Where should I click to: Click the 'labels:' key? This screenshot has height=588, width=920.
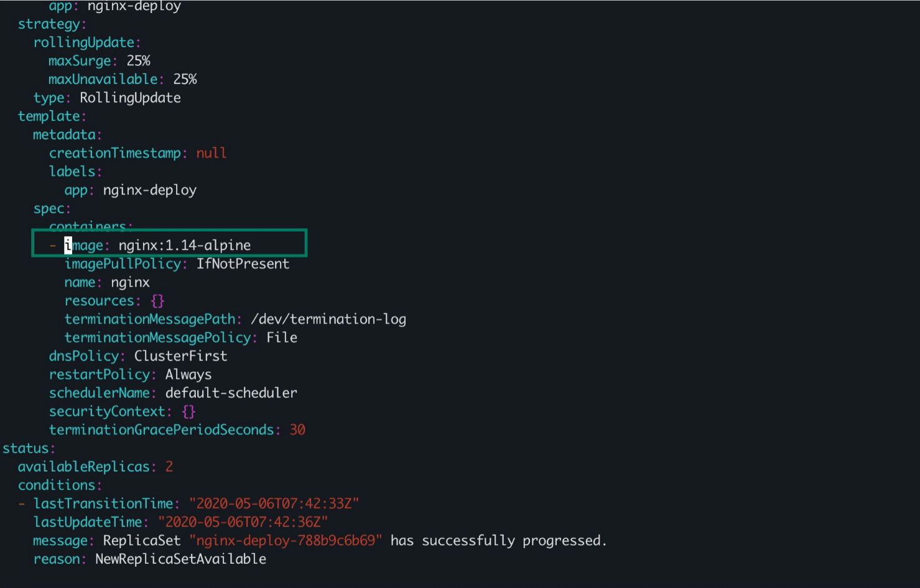(75, 172)
